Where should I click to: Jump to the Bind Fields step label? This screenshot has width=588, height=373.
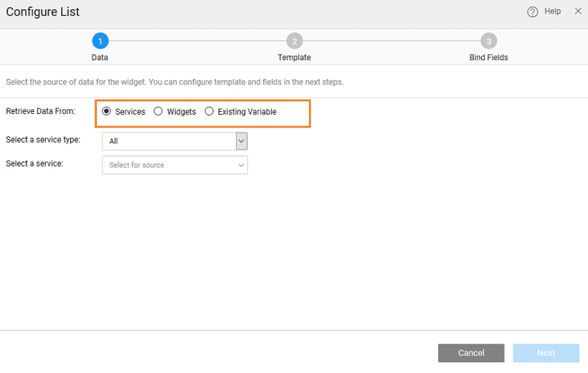pos(488,57)
